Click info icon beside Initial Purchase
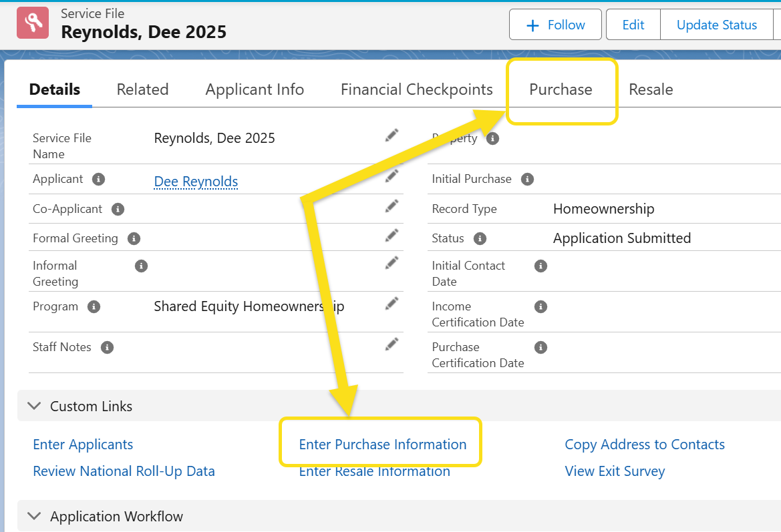This screenshot has height=532, width=781. pyautogui.click(x=527, y=180)
